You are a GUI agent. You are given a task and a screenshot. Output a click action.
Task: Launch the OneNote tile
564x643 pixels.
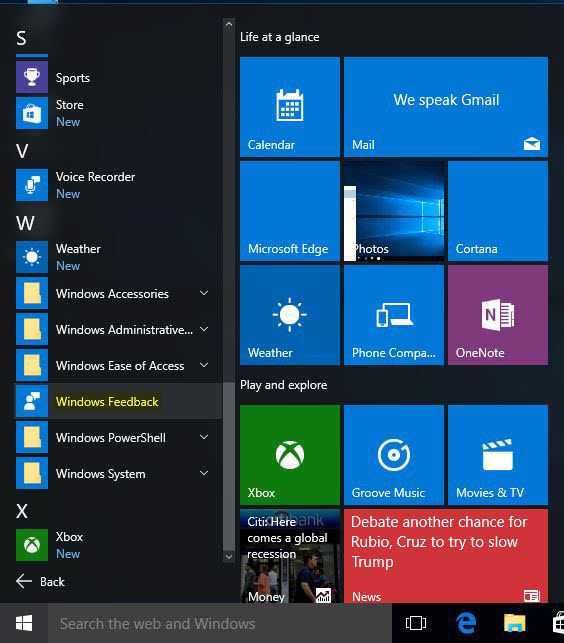pyautogui.click(x=498, y=315)
